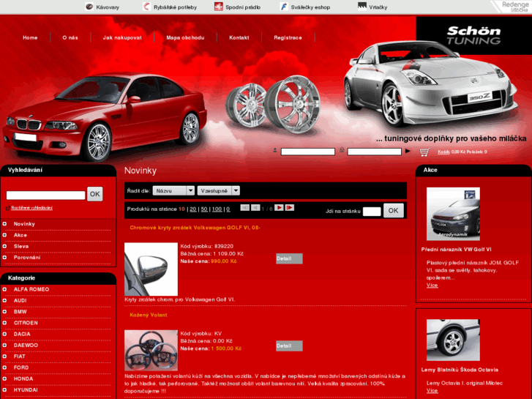
Task: Click Lemy Blatníků Škoda Octavia title
Action: (460, 370)
